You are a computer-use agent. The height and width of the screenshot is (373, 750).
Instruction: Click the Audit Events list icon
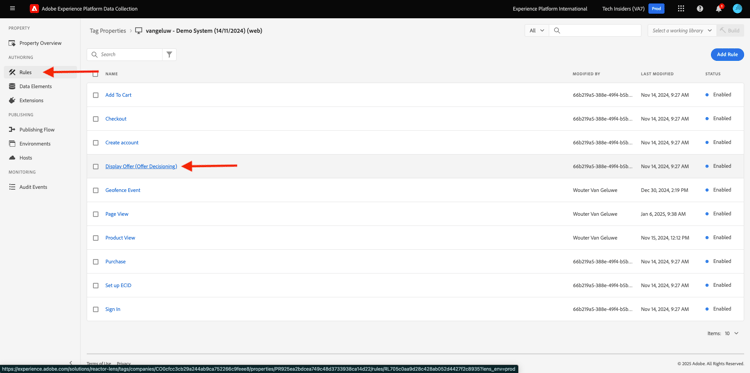[12, 187]
